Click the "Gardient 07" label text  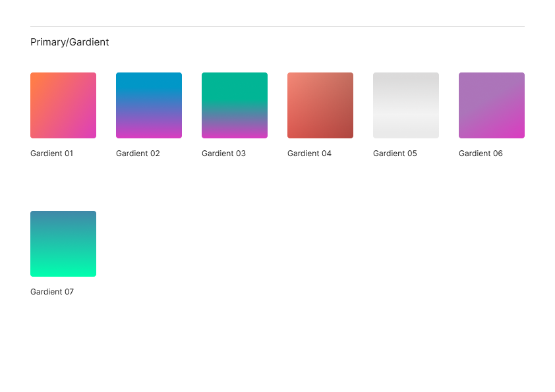click(x=52, y=292)
